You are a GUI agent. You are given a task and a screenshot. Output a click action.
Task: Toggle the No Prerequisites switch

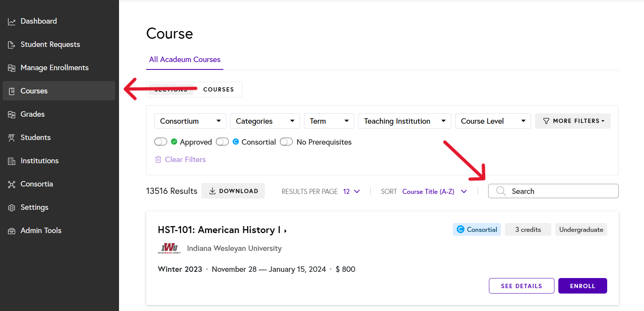(286, 142)
